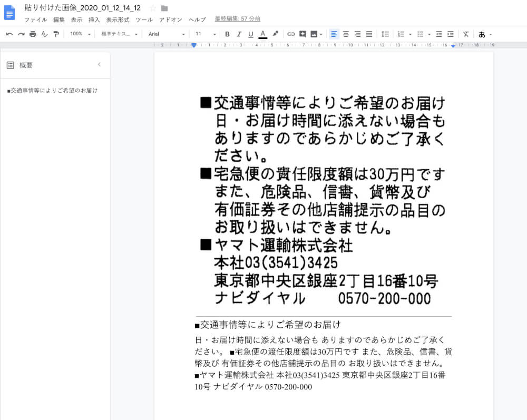Clear text formatting
Viewport: 527px width, 420px height.
[x=466, y=34]
